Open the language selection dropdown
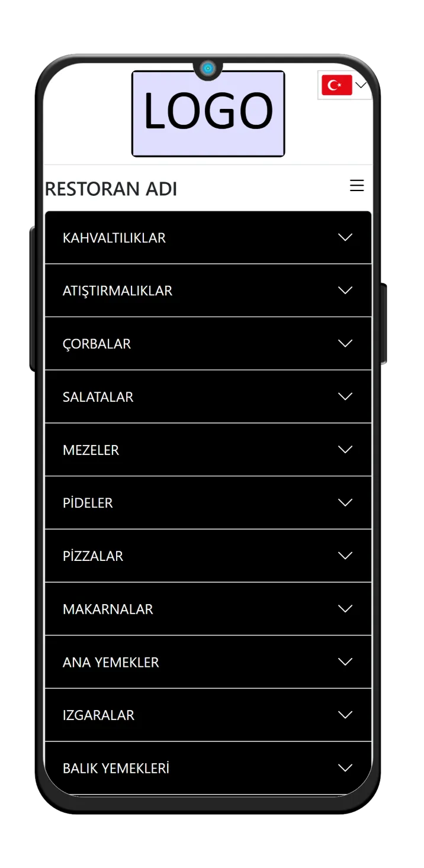The height and width of the screenshot is (868, 424). tap(363, 85)
